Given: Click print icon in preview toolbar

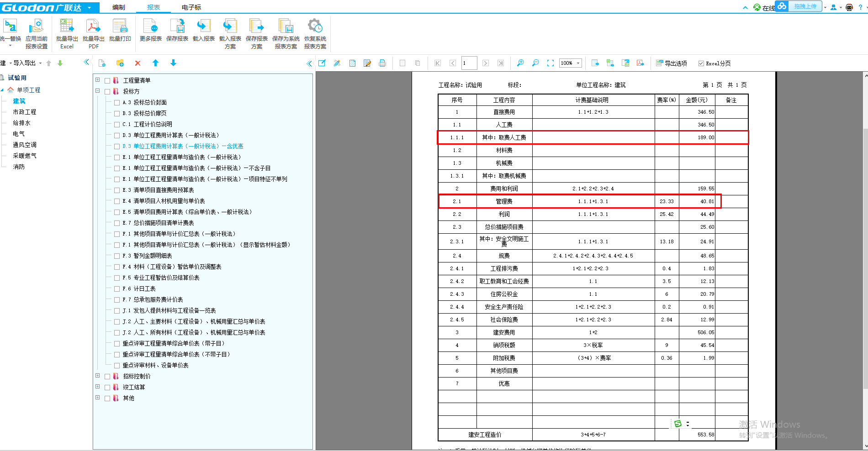Looking at the screenshot, I should click(x=382, y=63).
